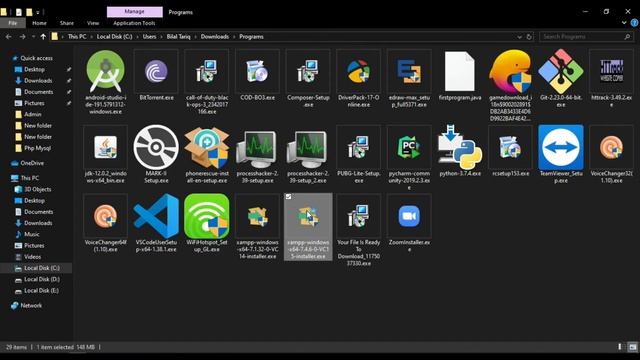Refresh the Programs folder view

(x=529, y=37)
